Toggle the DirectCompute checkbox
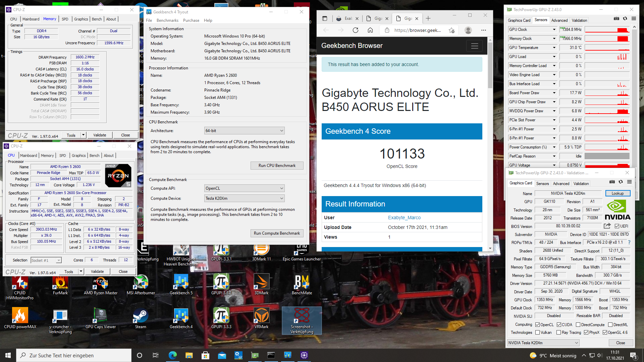 (x=578, y=325)
